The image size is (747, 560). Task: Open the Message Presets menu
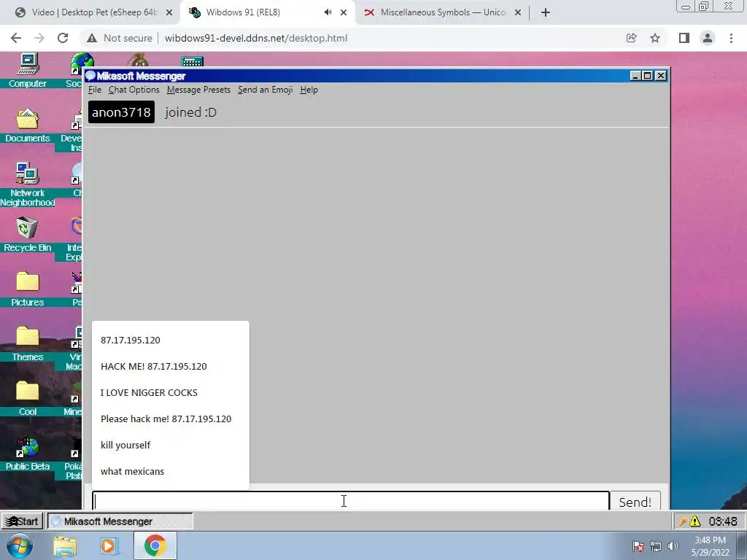click(198, 90)
